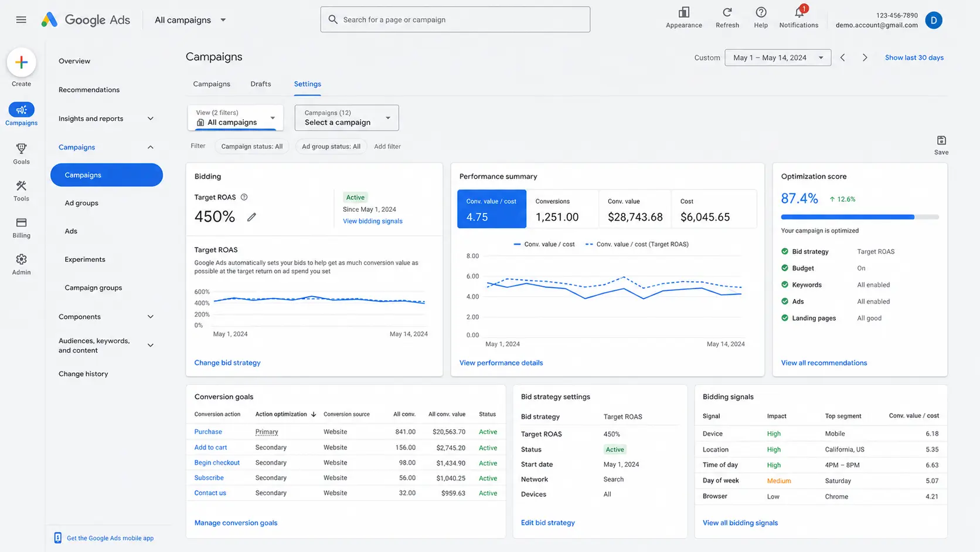Select Campaigns highlighted nav item

[107, 175]
